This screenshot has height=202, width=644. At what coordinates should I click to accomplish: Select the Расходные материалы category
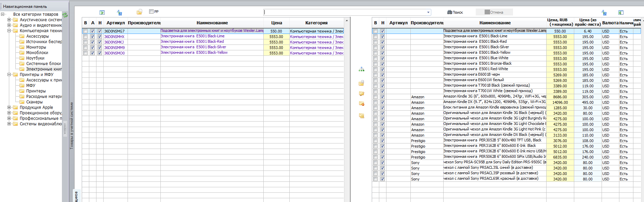[x=44, y=97]
